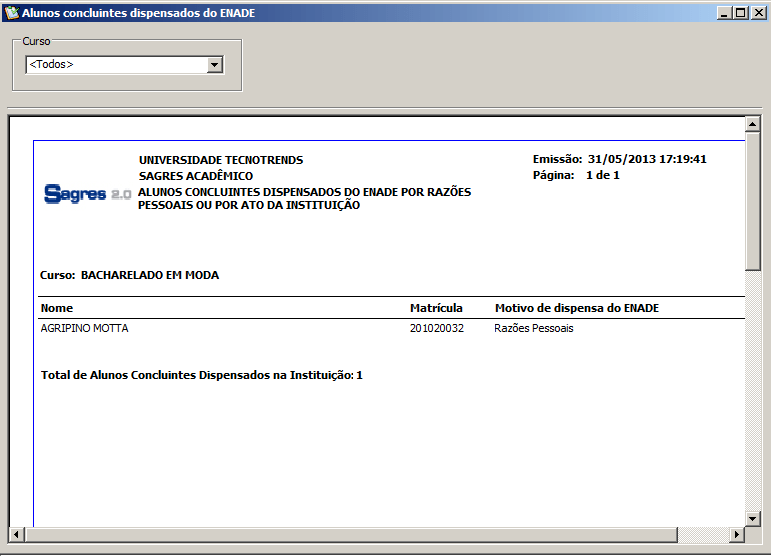Image resolution: width=772 pixels, height=556 pixels.
Task: Minimize the Alunos concluintes window
Action: pyautogui.click(x=724, y=13)
